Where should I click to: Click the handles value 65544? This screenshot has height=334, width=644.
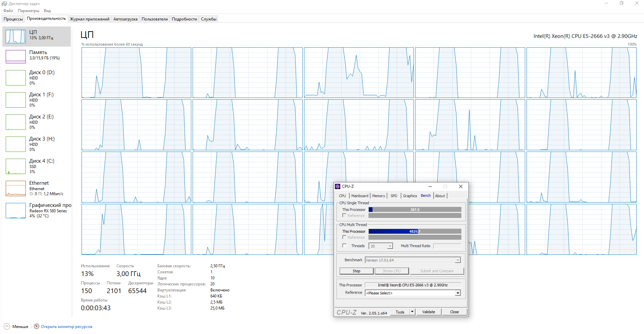[137, 291]
